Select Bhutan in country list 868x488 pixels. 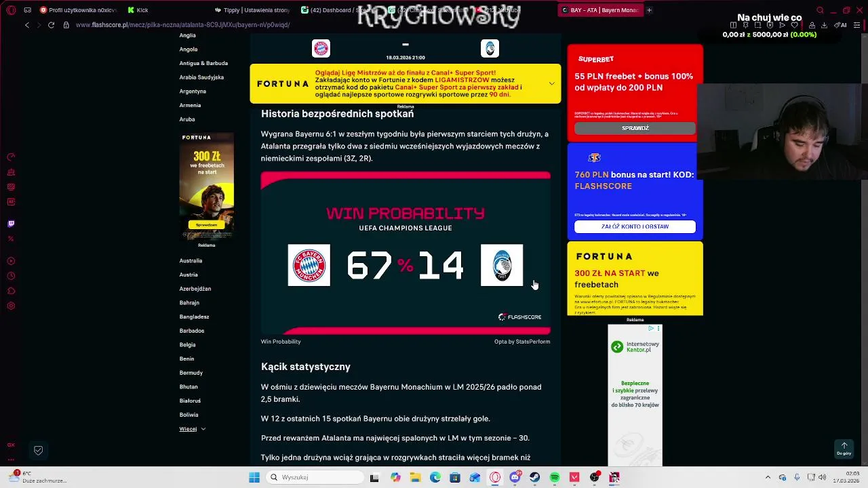coord(189,387)
